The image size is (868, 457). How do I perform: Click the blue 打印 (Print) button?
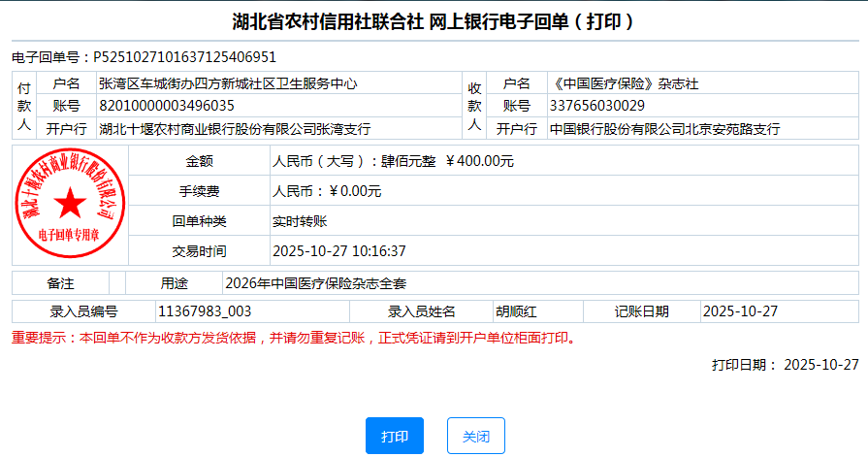click(x=395, y=436)
